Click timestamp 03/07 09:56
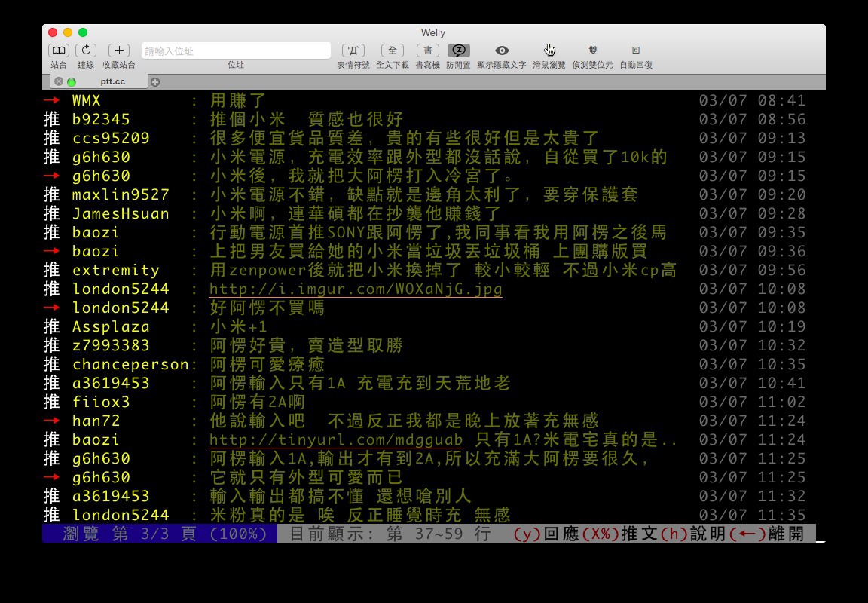 click(752, 270)
